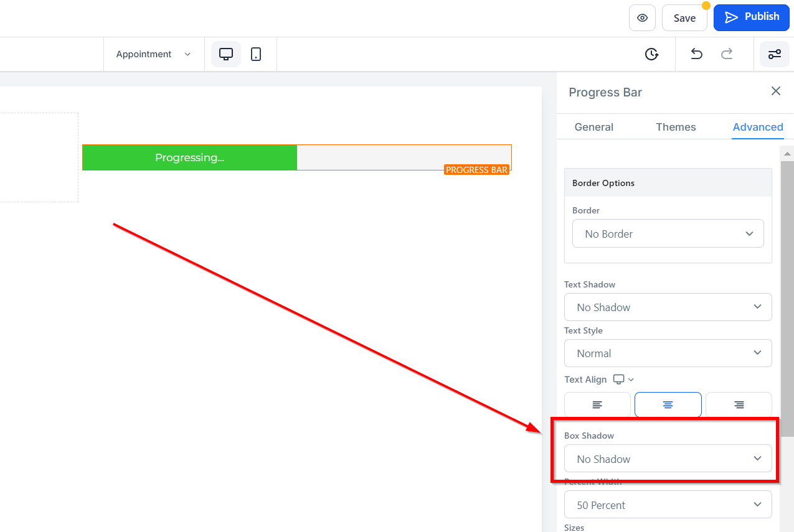Click the undo arrow icon
This screenshot has height=532, width=794.
[697, 54]
